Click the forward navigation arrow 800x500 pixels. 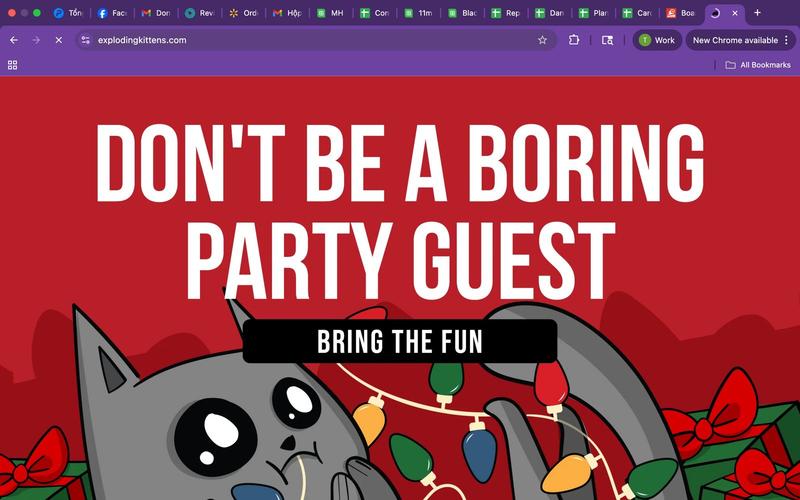tap(36, 40)
